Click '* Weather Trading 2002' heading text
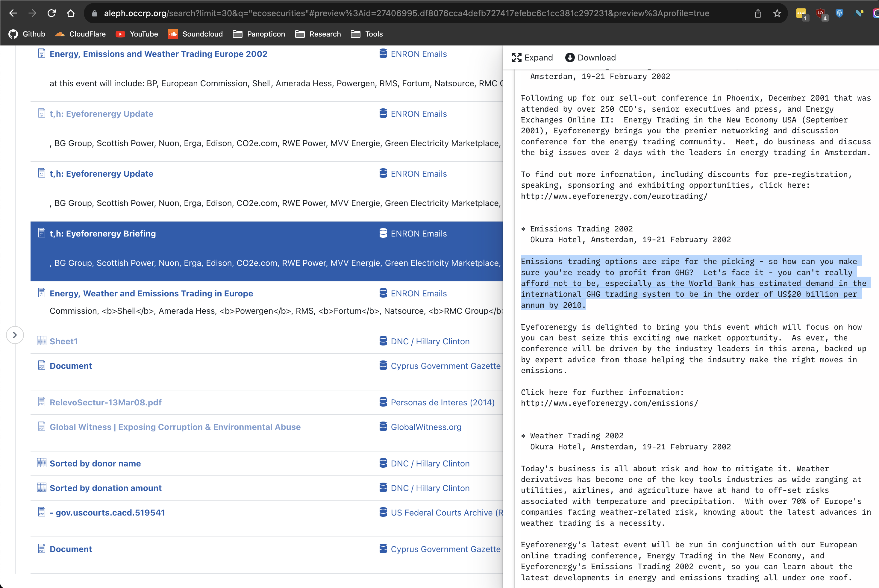The width and height of the screenshot is (879, 588). 572,436
